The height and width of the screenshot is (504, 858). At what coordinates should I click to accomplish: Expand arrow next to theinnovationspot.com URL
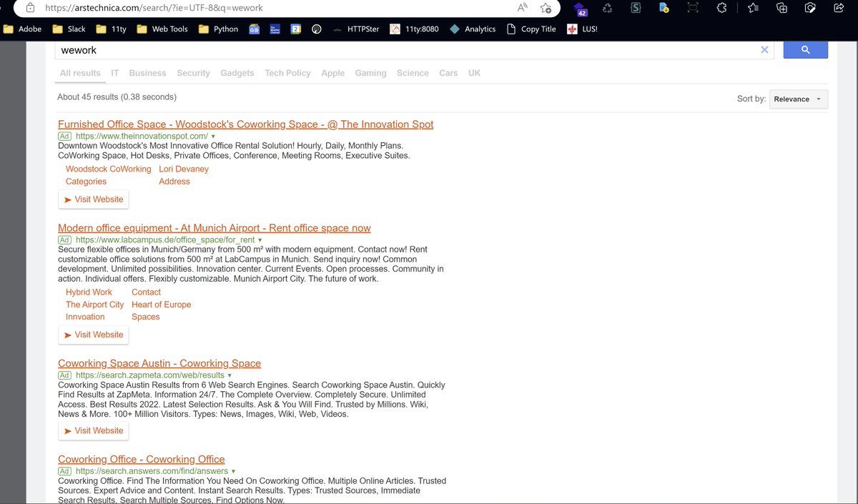click(213, 136)
